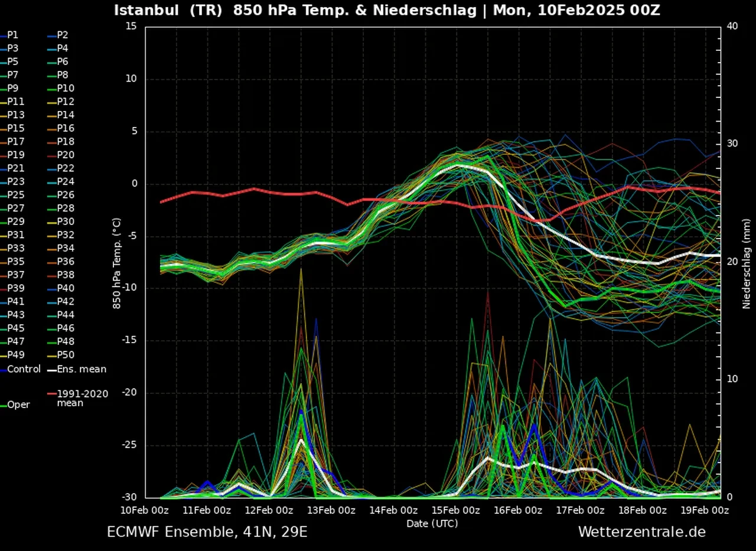
Task: Select the Ens. mean legend entry
Action: [82, 369]
